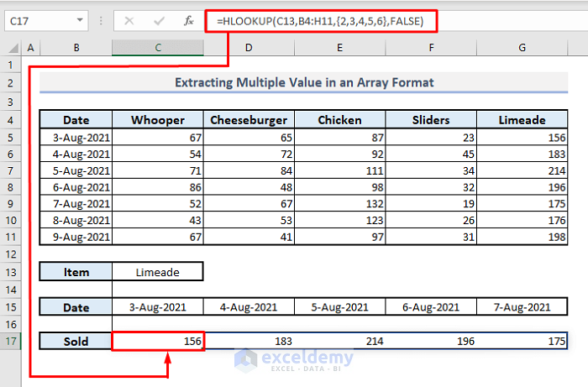
Task: Click the Sold result cell showing 183
Action: 249,342
